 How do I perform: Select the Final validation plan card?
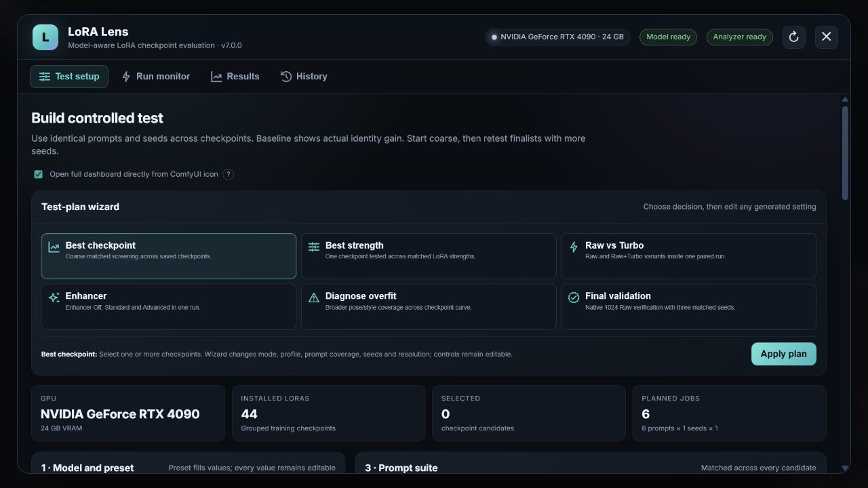pos(688,306)
